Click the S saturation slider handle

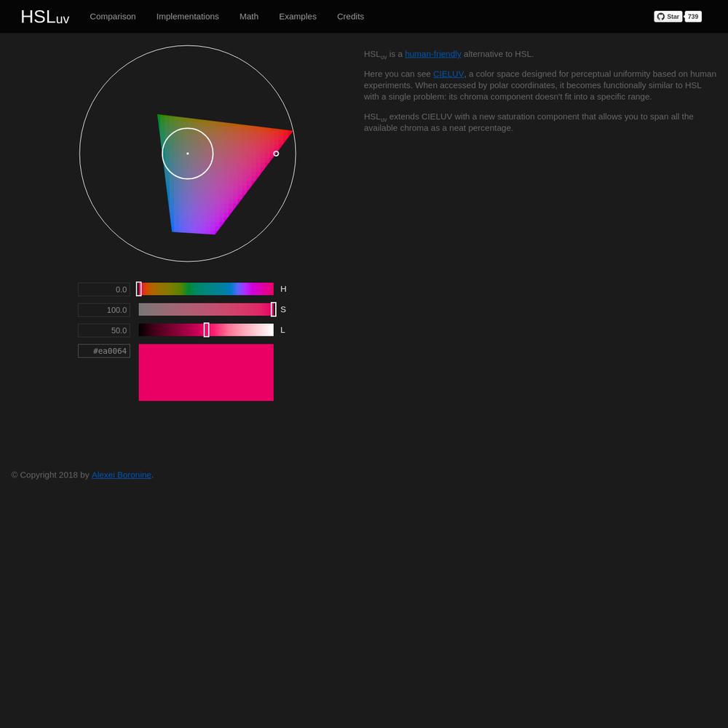(x=274, y=309)
